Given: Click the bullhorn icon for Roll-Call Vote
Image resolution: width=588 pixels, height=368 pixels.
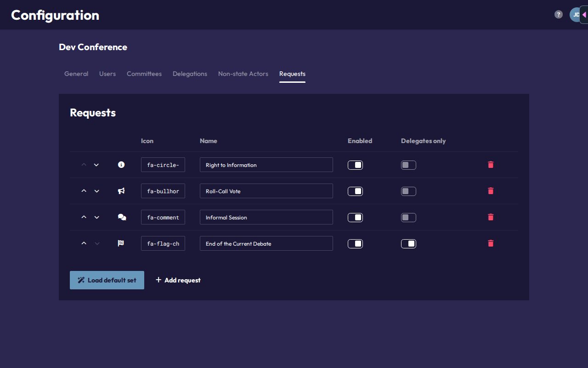Looking at the screenshot, I should click(121, 191).
